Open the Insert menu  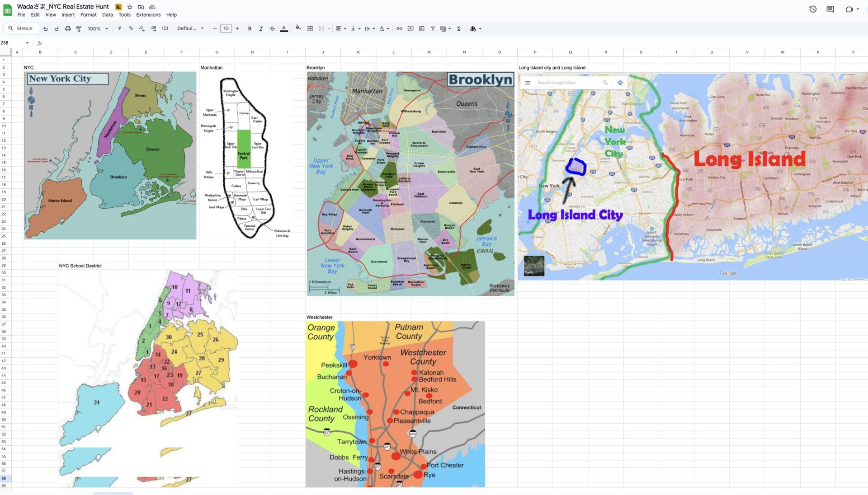coord(68,15)
